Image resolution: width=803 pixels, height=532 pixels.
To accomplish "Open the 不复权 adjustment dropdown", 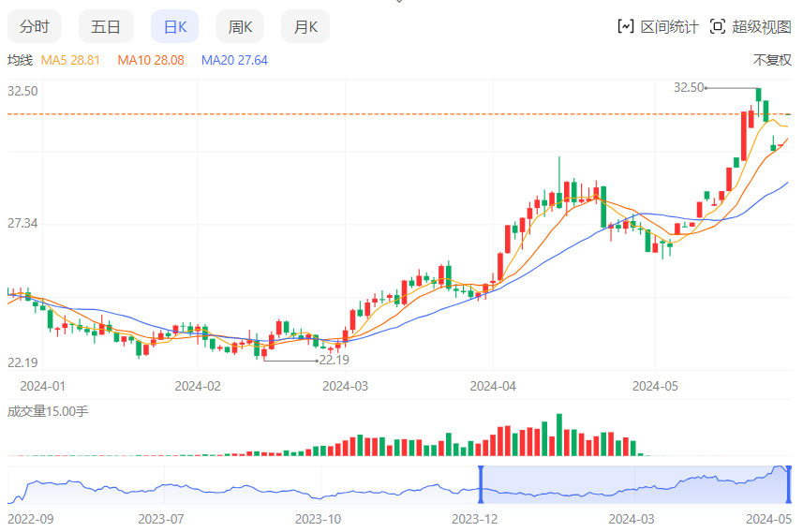I will click(772, 60).
